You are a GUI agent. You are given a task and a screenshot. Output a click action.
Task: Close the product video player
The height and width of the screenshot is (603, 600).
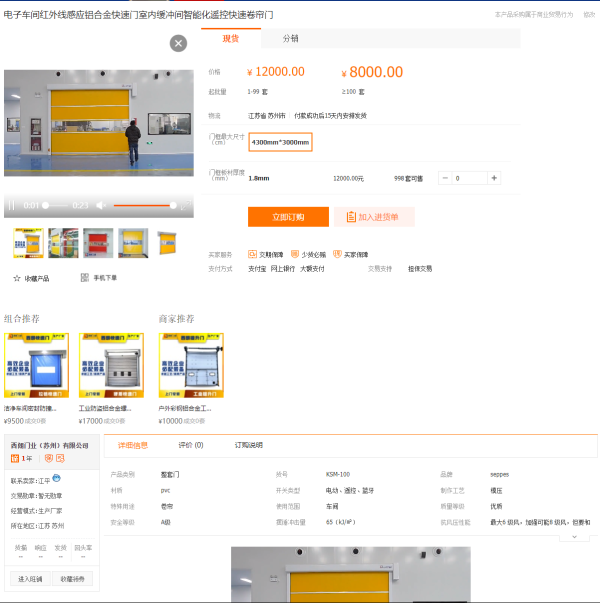coord(178,43)
